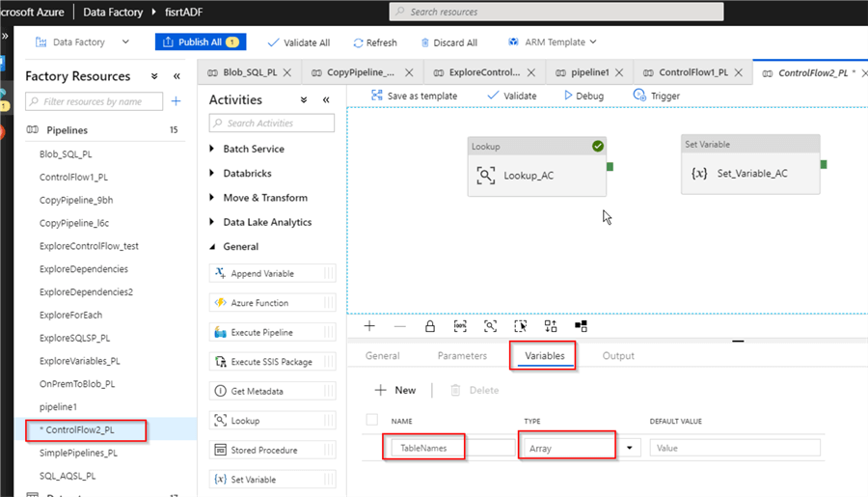The image size is (868, 497).
Task: Close the ControlFlow1_PL tab
Action: (x=739, y=72)
